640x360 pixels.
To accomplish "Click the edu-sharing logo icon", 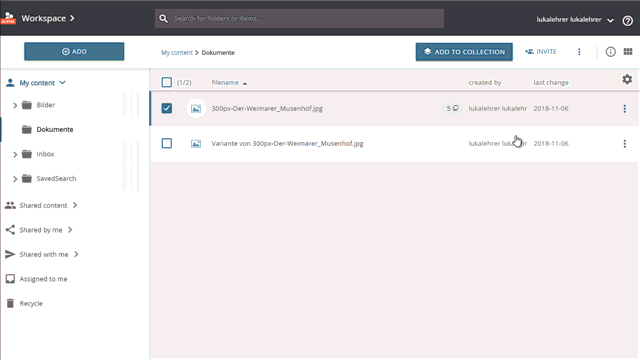I will coord(8,18).
